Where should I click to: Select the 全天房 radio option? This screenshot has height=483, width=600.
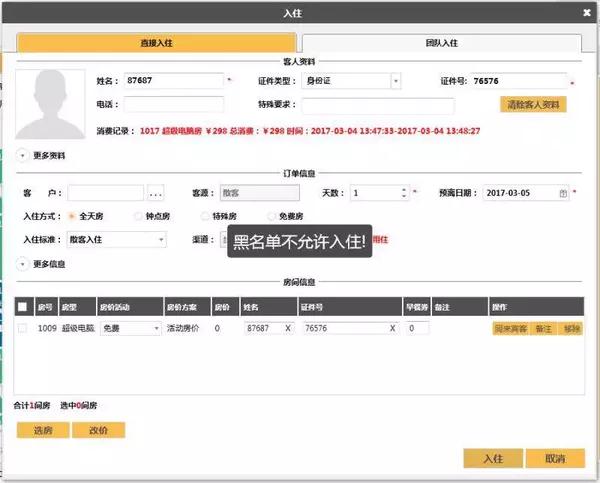(x=71, y=216)
